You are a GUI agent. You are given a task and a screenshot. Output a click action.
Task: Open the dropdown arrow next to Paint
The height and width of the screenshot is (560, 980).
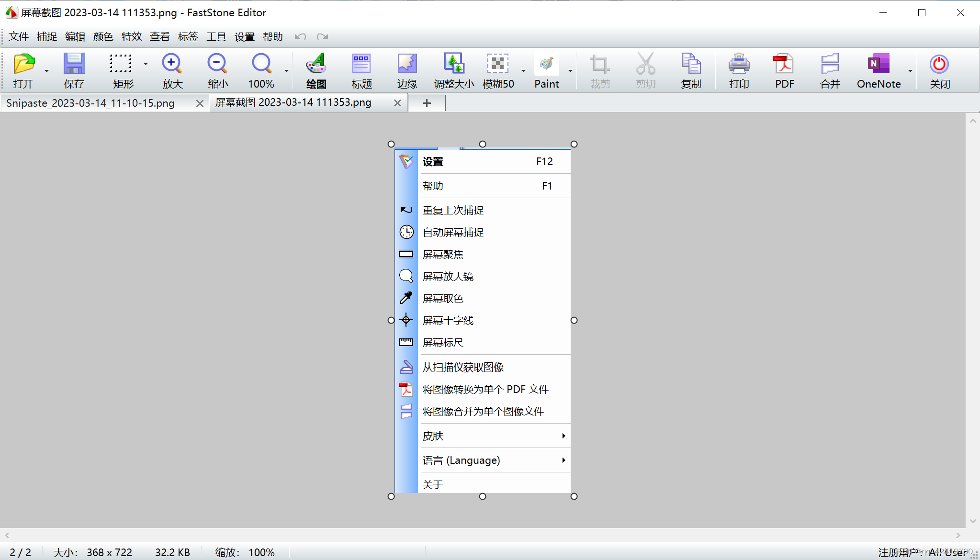[570, 71]
